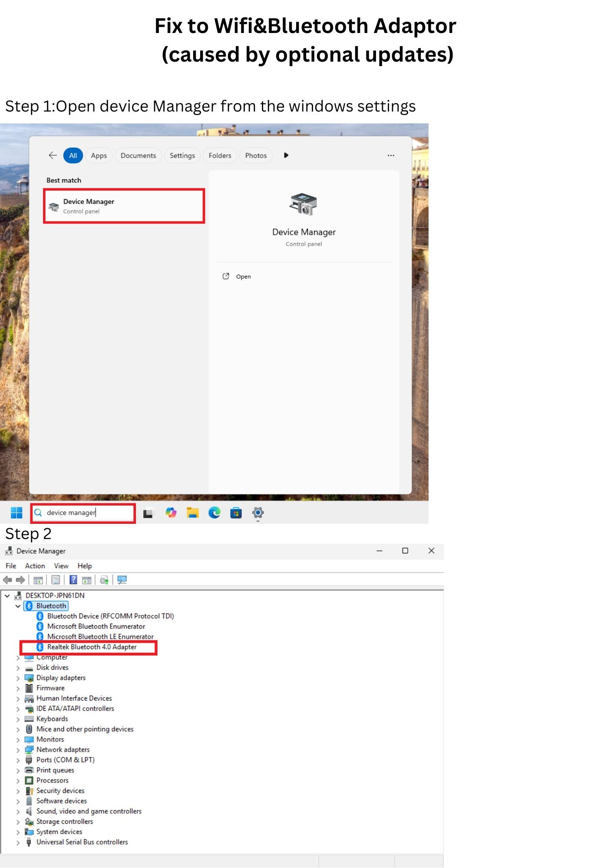
Task: Click the Windows Start button on taskbar
Action: 17,513
